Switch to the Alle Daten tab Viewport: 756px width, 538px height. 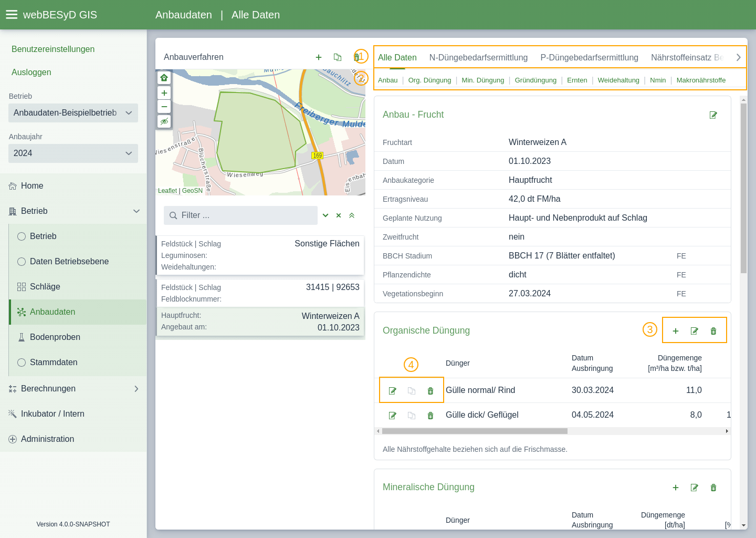pos(397,58)
